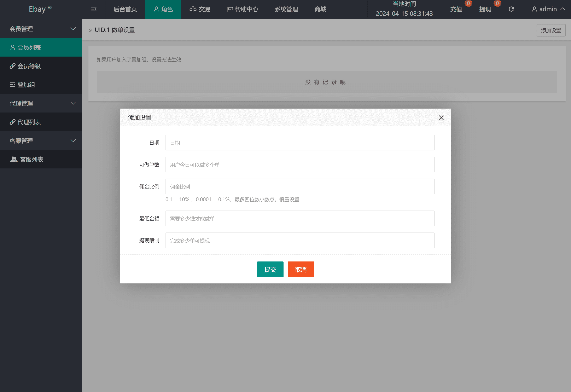This screenshot has height=392, width=571.
Task: Collapse the 会员管理 menu group
Action: (41, 29)
